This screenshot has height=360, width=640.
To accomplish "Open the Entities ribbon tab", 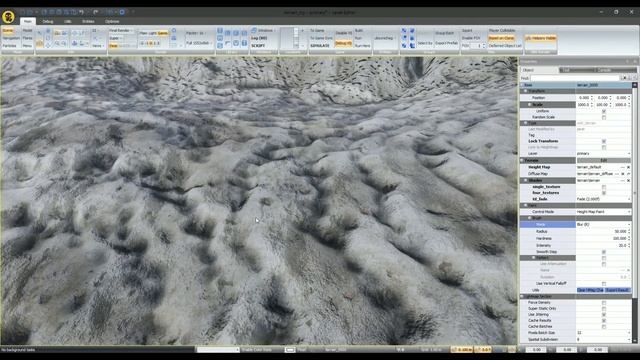I will 88,21.
